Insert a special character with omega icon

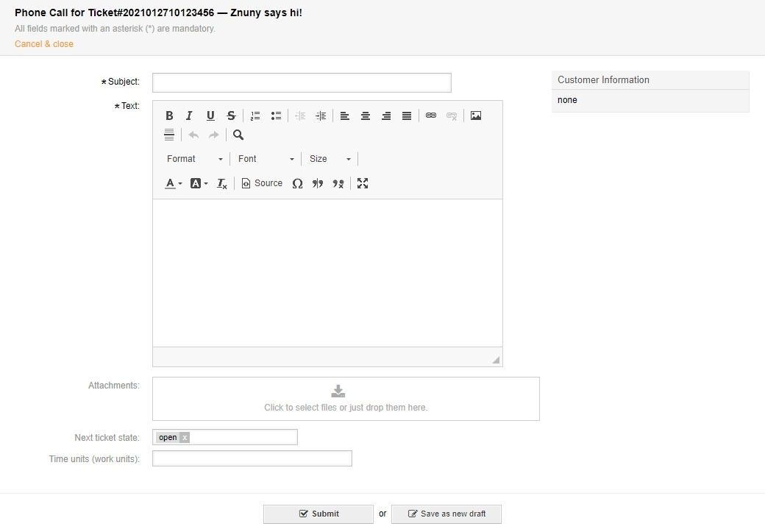(x=297, y=183)
